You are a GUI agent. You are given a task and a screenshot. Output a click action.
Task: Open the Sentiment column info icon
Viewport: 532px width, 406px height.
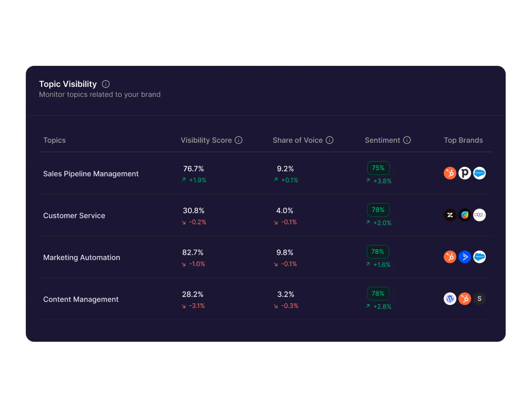406,140
